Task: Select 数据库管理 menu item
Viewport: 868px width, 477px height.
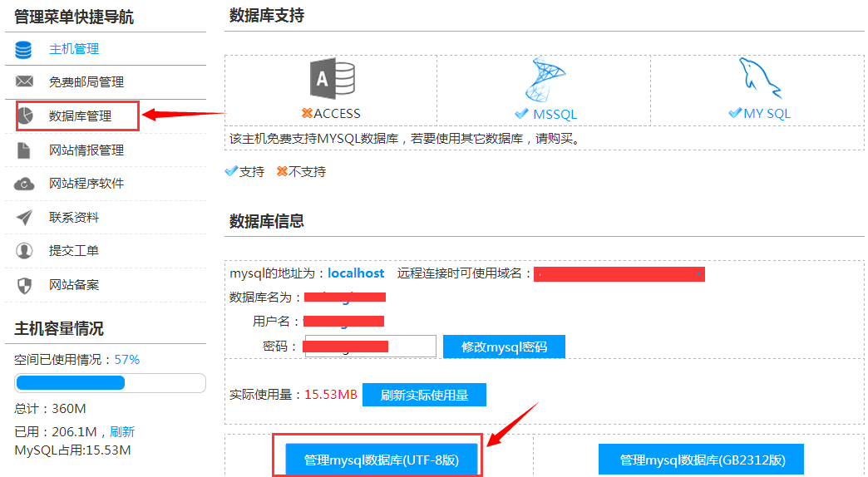Action: 80,116
